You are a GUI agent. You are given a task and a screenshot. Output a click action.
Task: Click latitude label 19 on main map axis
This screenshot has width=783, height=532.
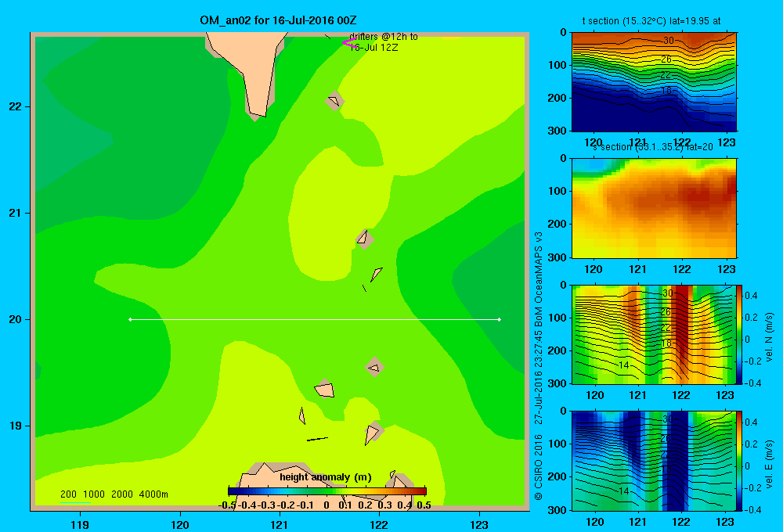click(x=16, y=426)
